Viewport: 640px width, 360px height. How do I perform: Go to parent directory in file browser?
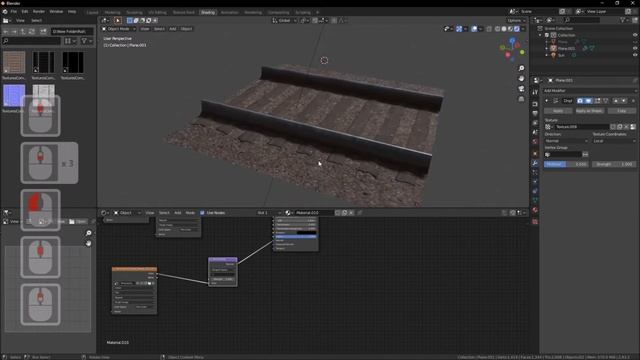point(23,31)
